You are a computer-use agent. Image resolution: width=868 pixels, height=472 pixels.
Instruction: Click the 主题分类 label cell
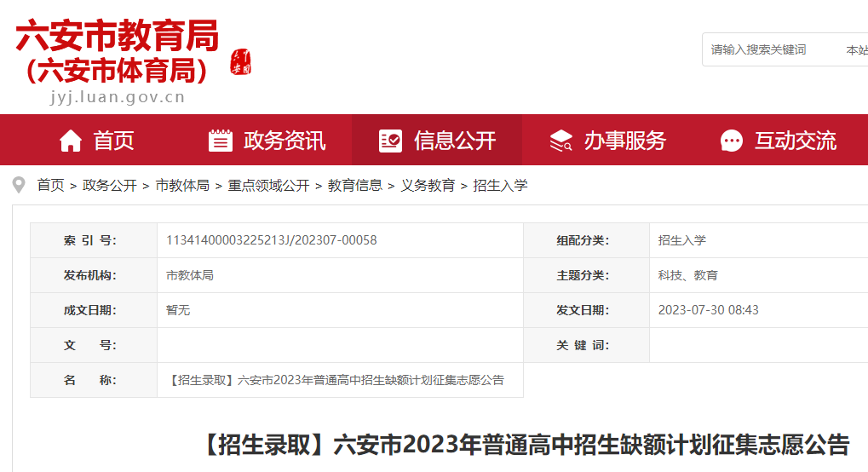tap(586, 275)
